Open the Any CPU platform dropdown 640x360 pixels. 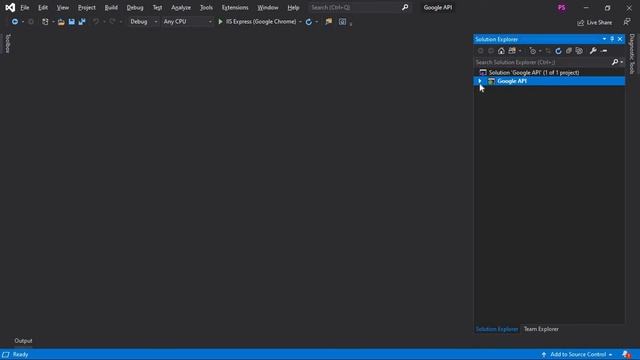(x=187, y=22)
